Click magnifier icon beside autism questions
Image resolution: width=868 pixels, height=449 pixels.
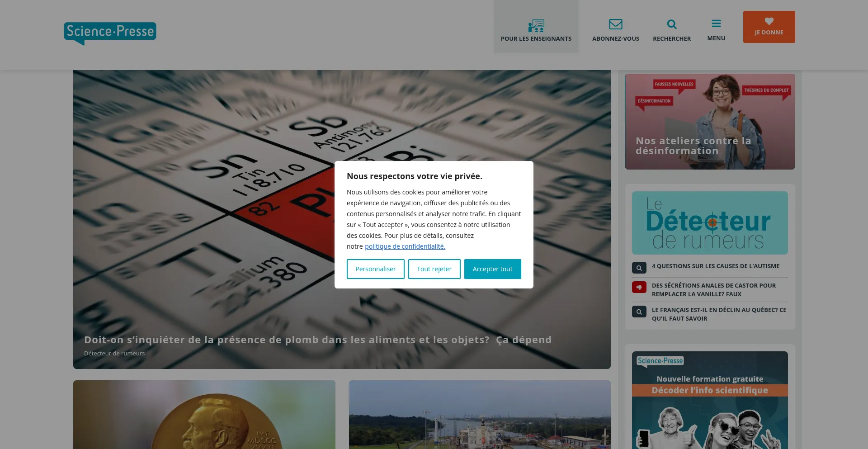click(x=639, y=268)
